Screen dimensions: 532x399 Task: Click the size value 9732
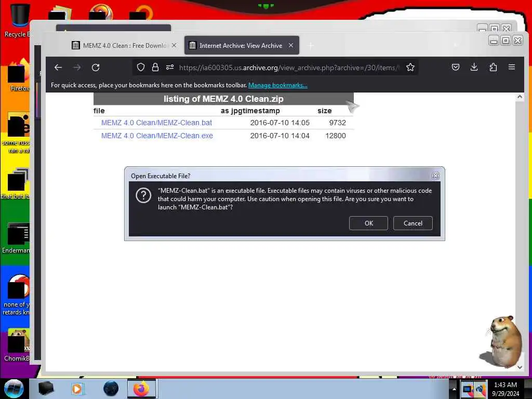[338, 123]
